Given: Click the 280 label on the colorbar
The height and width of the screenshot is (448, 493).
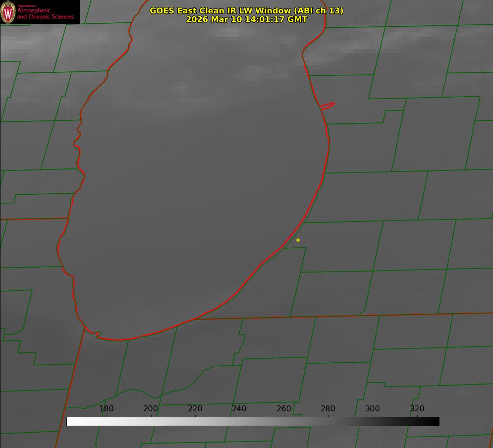Looking at the screenshot, I should (x=328, y=409).
